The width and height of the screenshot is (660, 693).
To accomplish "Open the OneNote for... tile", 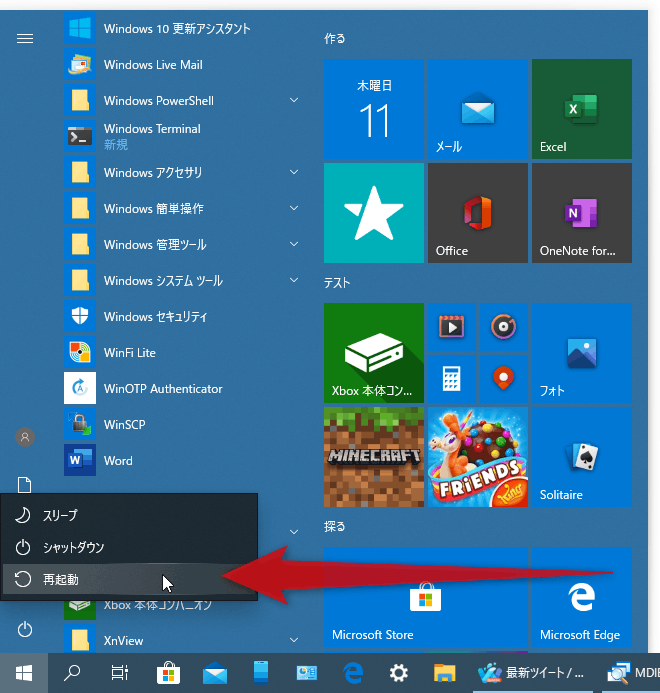I will point(582,213).
